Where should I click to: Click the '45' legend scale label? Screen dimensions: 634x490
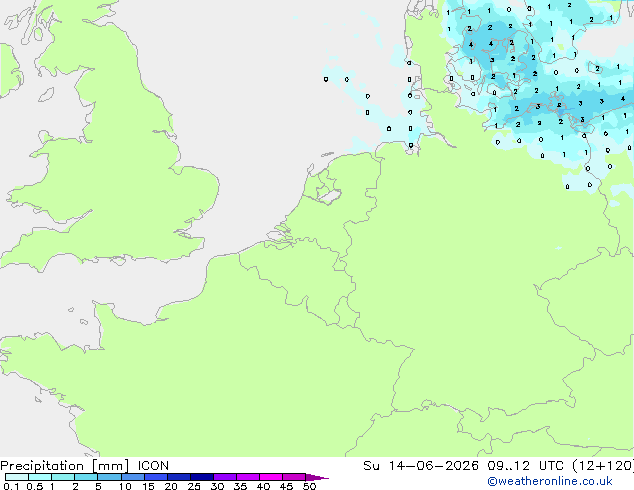(286, 486)
